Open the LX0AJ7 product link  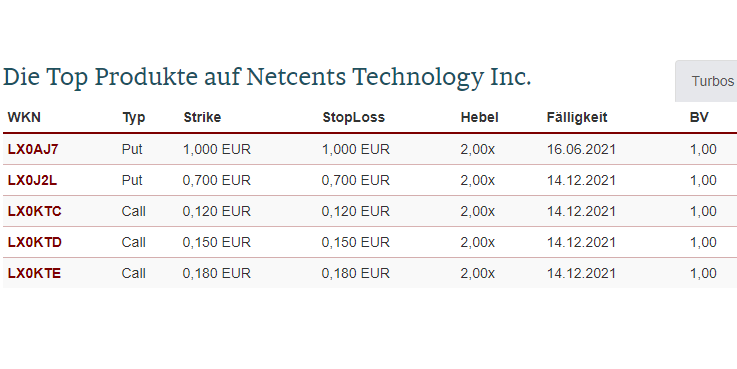pos(33,149)
